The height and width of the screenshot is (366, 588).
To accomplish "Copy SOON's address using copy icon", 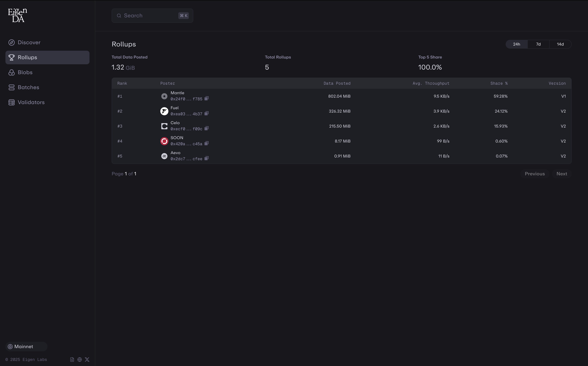I will [207, 143].
